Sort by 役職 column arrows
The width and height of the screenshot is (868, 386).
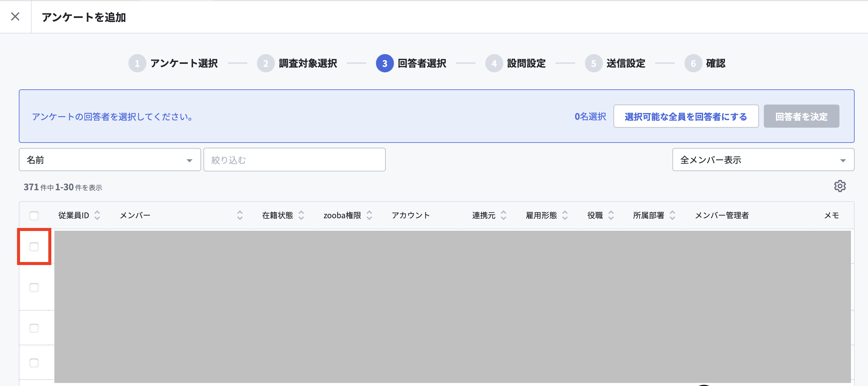611,215
